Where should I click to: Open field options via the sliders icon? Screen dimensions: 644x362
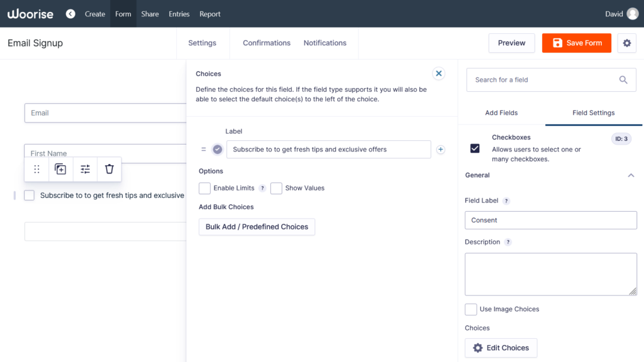85,169
